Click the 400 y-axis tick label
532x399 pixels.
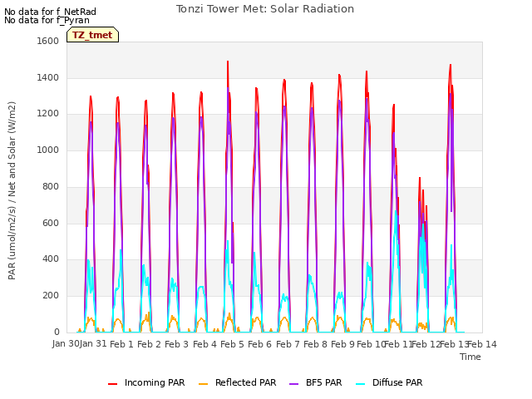[51, 259]
